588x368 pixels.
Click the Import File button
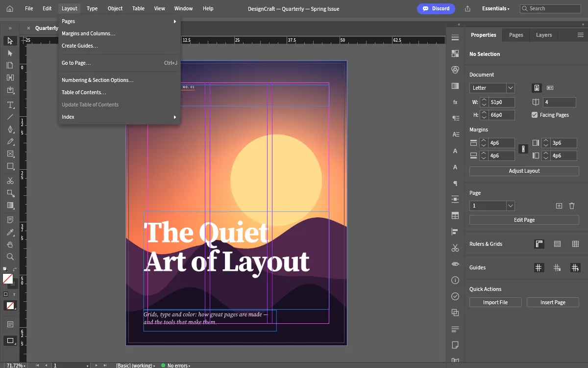(x=495, y=302)
